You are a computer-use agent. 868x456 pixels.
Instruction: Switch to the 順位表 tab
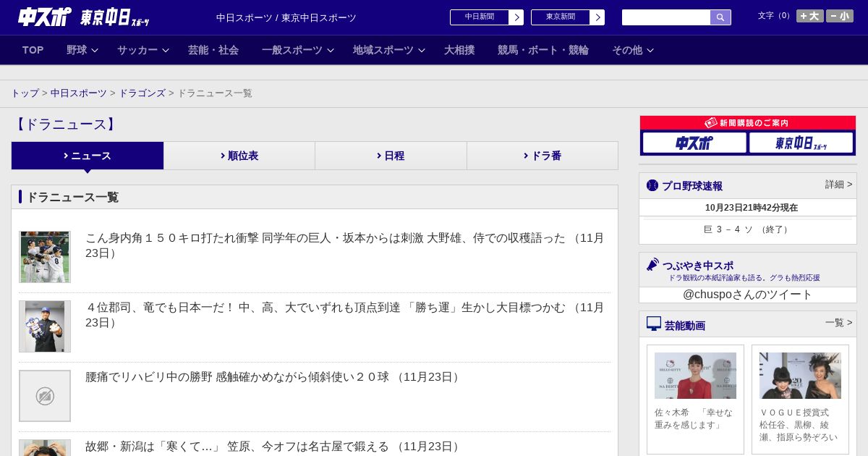click(x=239, y=156)
